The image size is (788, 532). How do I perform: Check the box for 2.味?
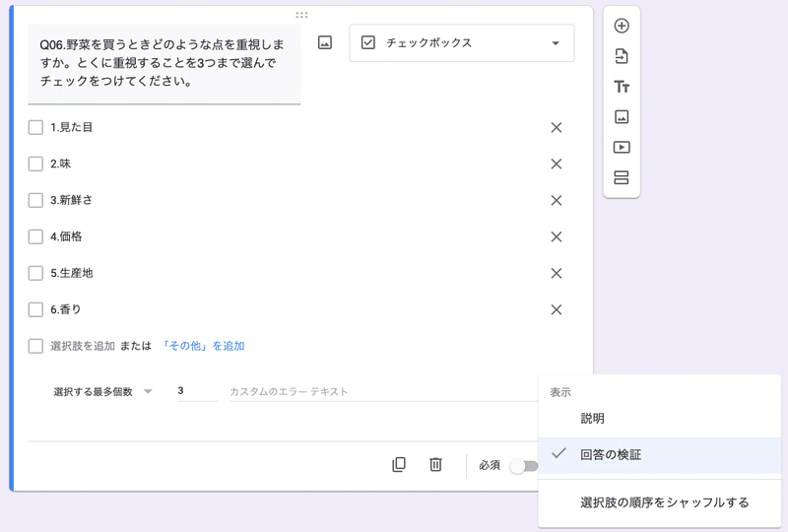tap(35, 164)
